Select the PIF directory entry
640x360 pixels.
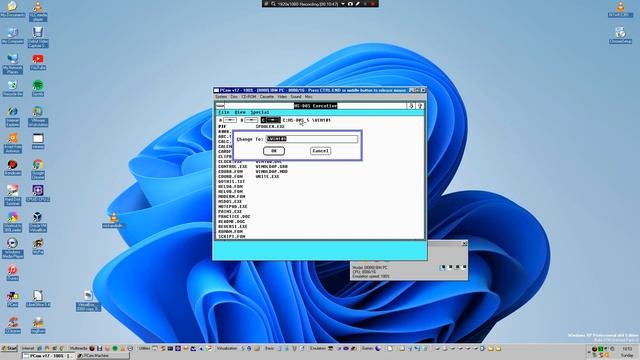[x=222, y=127]
